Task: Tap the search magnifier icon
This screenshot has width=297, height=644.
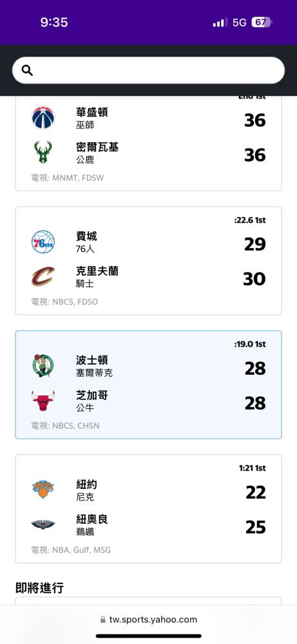Action: (27, 70)
